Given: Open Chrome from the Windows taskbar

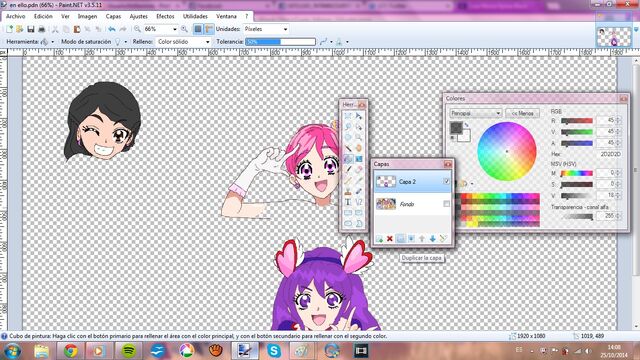Looking at the screenshot, I should click(71, 351).
